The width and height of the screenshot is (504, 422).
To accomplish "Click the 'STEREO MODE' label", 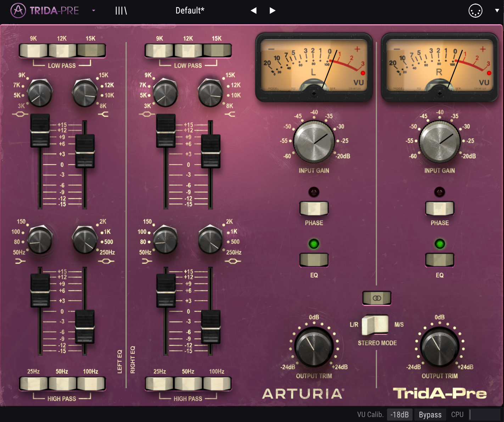I will pyautogui.click(x=377, y=343).
